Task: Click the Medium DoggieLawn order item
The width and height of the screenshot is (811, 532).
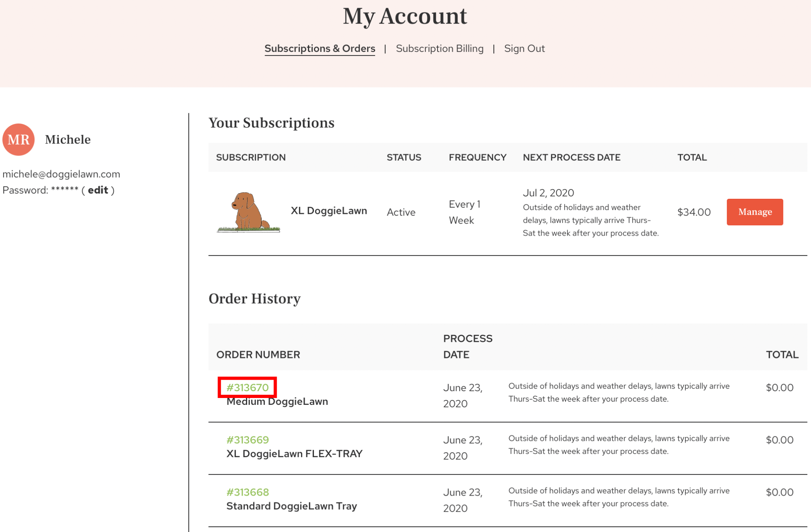Action: click(x=277, y=402)
